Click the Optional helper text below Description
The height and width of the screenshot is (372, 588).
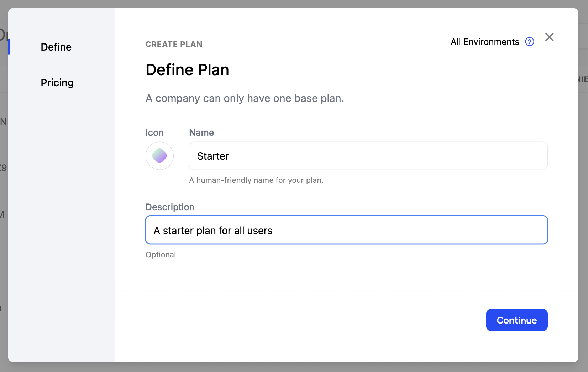161,254
